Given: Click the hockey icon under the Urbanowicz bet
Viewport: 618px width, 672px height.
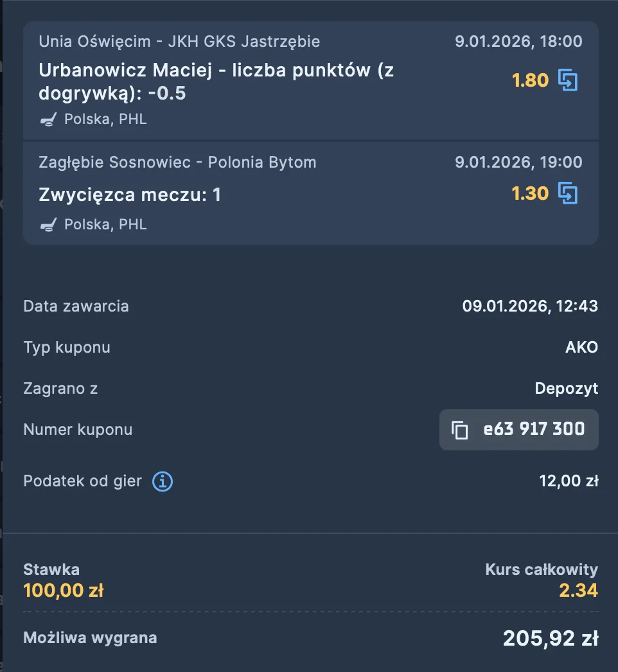Looking at the screenshot, I should coord(49,119).
